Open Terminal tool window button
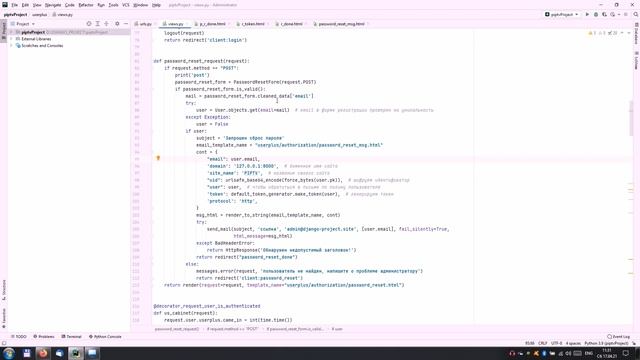Screen dimensions: 640x360 pos(71,337)
